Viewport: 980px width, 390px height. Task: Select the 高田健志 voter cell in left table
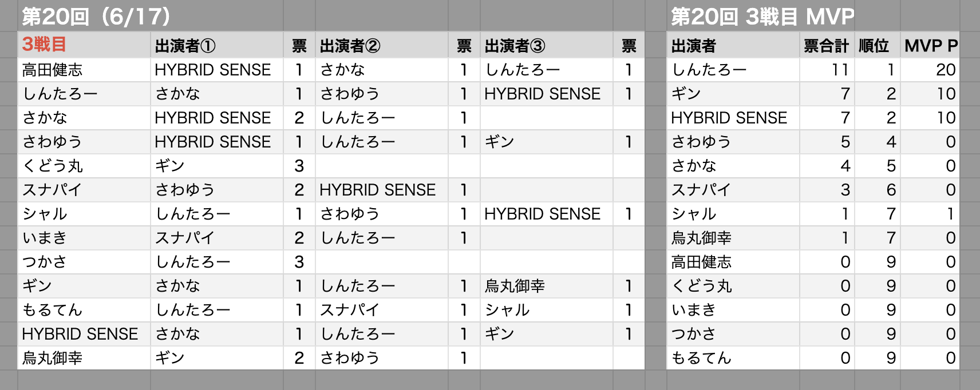(84, 70)
